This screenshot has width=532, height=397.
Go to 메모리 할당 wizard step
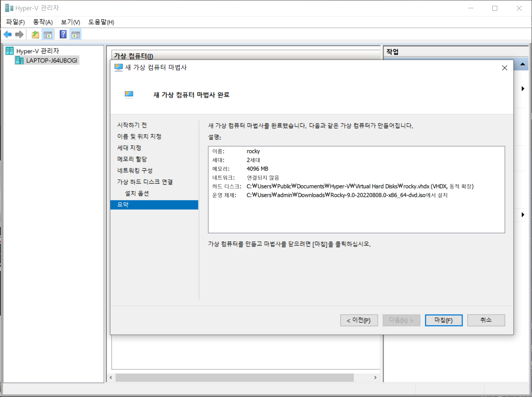pos(132,159)
